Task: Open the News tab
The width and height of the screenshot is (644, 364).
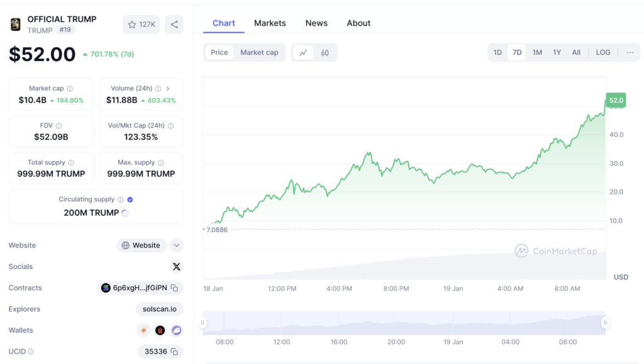Action: pyautogui.click(x=316, y=23)
